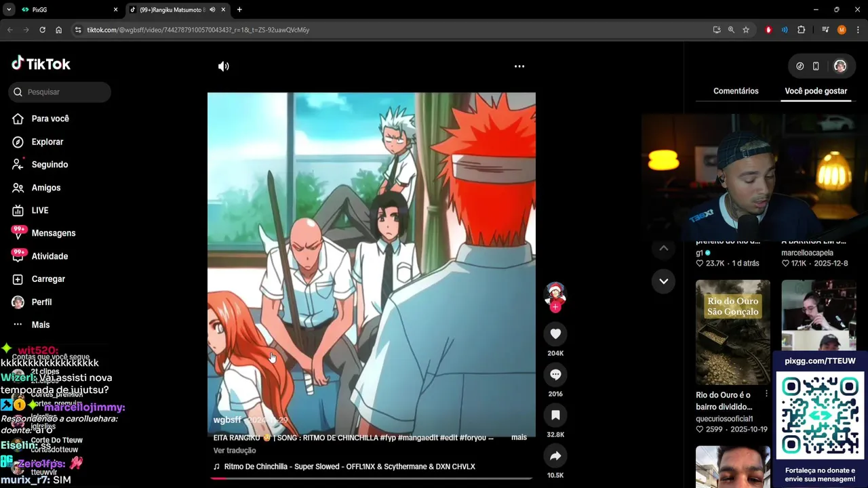Go to the previous video arrow
Screen dimensions: 868x488
664,249
